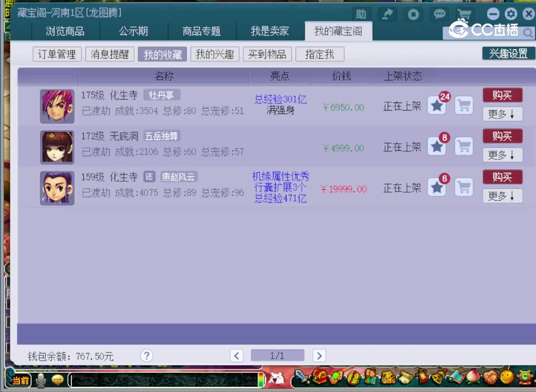Screen dimensions: 536x392
Task: Switch to the 我是卖家 tab
Action: coord(269,31)
